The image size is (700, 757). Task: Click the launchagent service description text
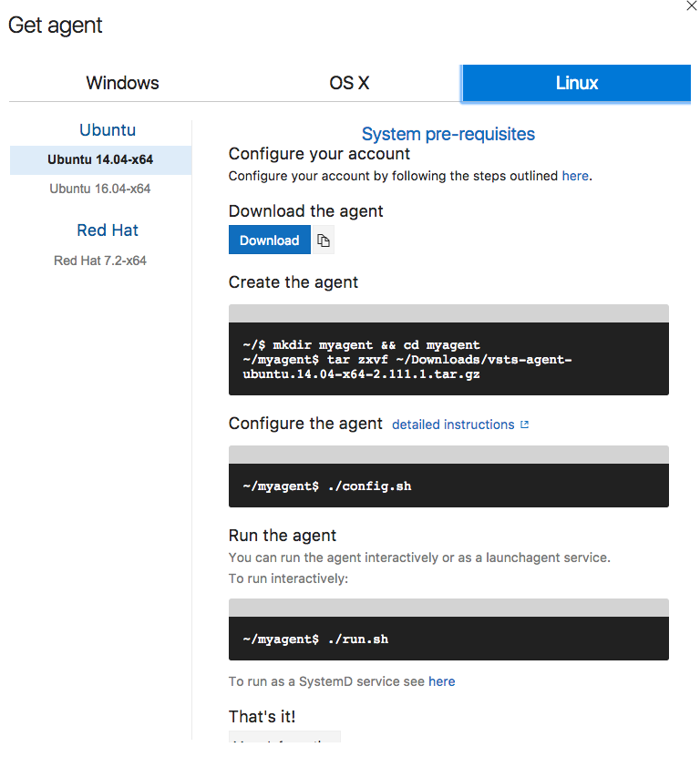tap(419, 558)
